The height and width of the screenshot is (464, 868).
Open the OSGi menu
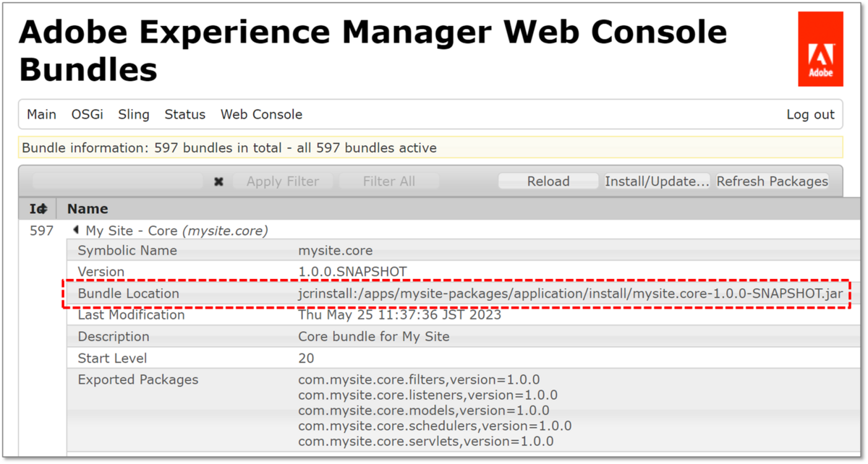click(x=87, y=114)
